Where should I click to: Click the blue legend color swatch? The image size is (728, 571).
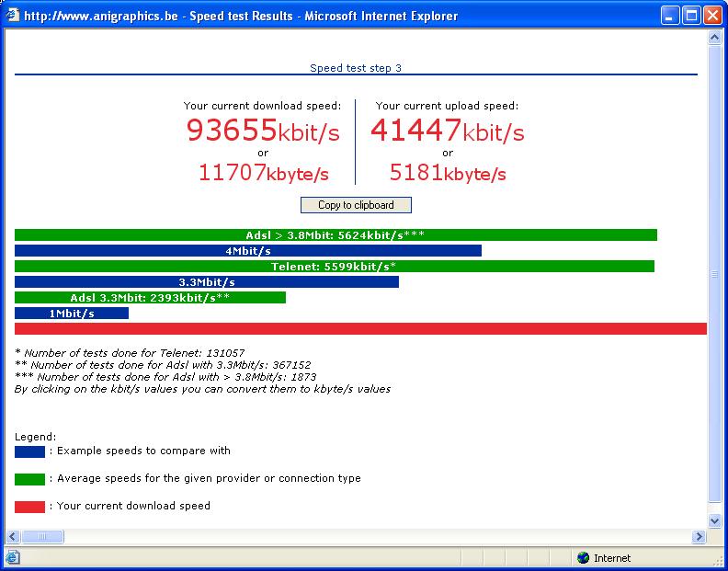[x=29, y=451]
